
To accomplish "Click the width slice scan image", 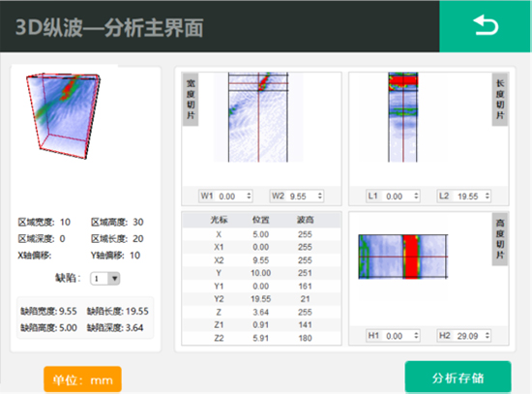I will (258, 117).
